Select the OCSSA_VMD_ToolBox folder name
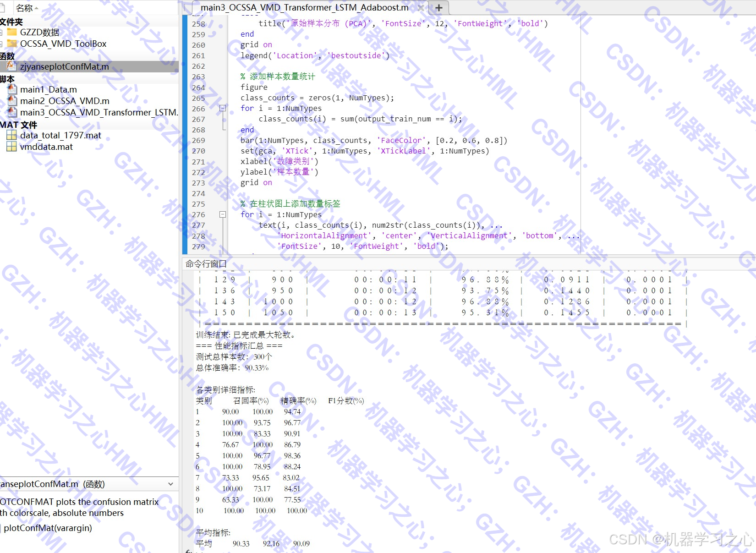The image size is (756, 553). click(63, 44)
